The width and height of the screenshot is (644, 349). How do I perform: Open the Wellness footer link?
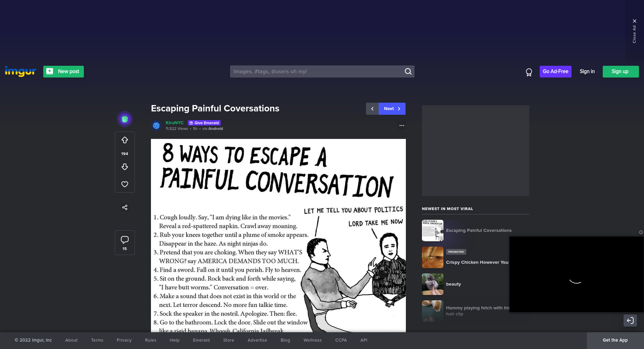click(x=313, y=340)
